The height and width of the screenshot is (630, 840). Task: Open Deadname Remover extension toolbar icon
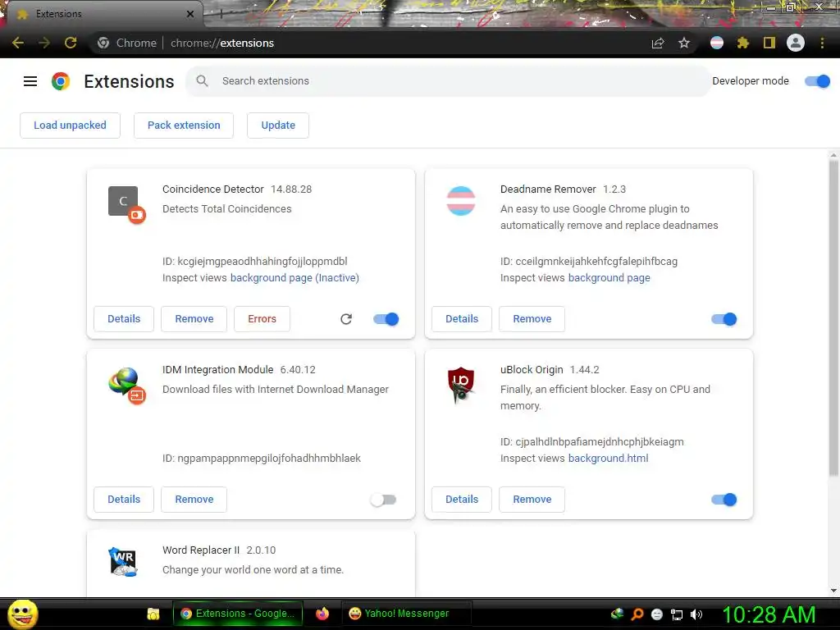(717, 43)
